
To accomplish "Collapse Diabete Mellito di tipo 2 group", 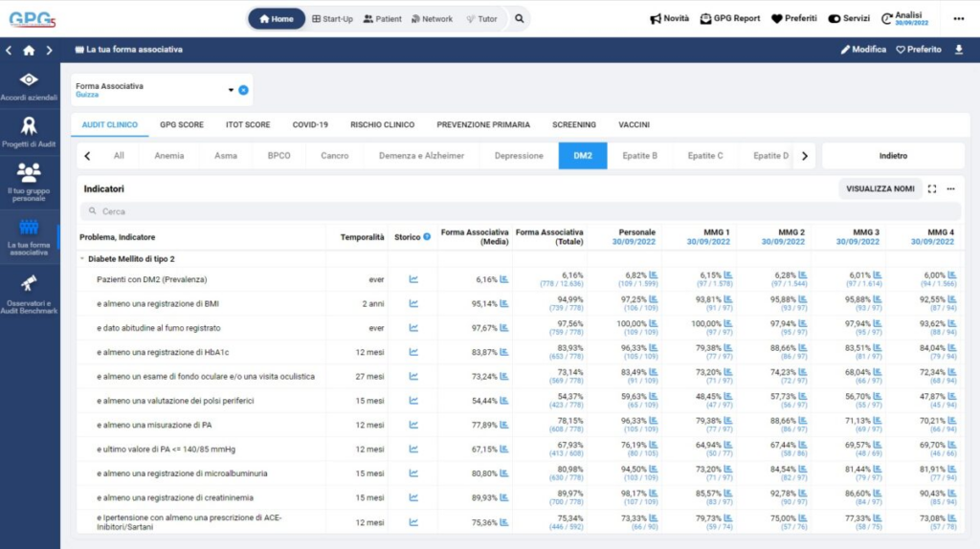I will tap(82, 259).
